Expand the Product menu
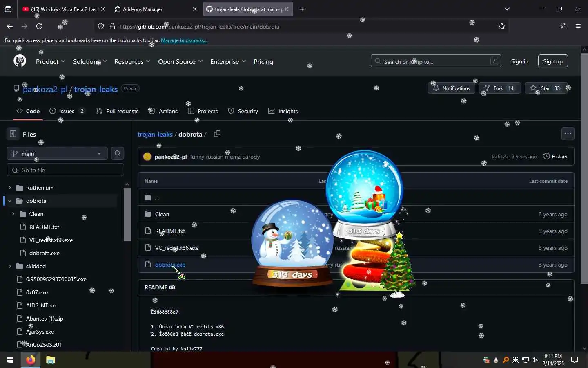Image resolution: width=588 pixels, height=368 pixels. click(x=50, y=62)
